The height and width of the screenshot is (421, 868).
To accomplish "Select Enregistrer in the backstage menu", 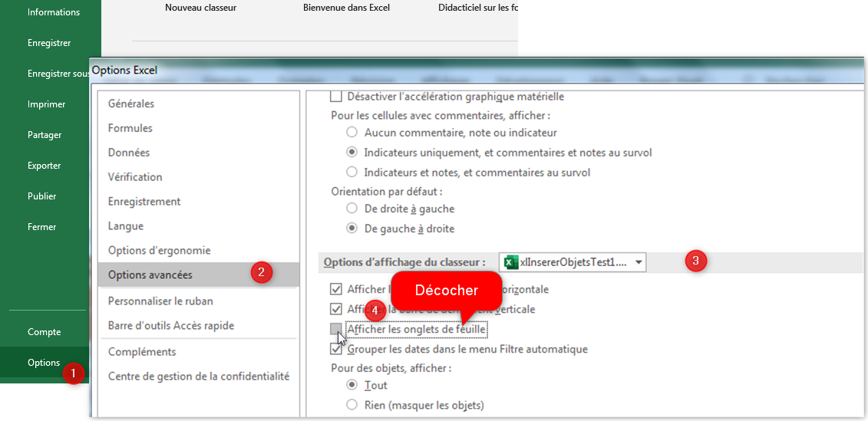I will 48,43.
